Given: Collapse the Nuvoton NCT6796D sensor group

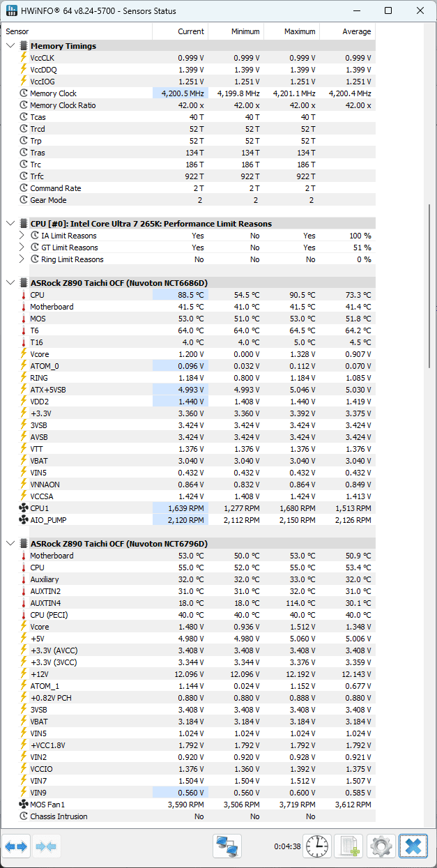Looking at the screenshot, I should tap(10, 544).
